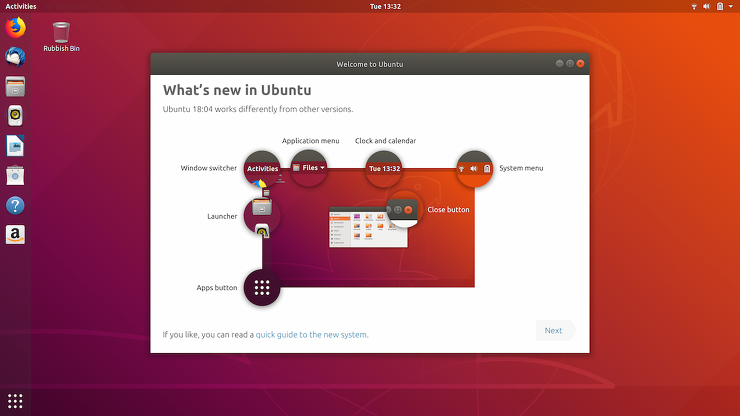The width and height of the screenshot is (740, 416).
Task: Click the network icon in top bar
Action: [694, 7]
